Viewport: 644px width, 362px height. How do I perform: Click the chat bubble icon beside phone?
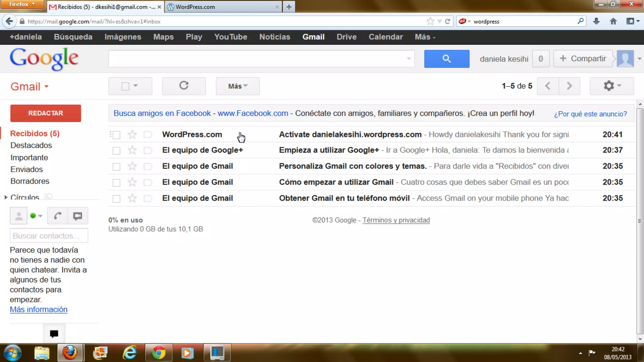point(77,216)
